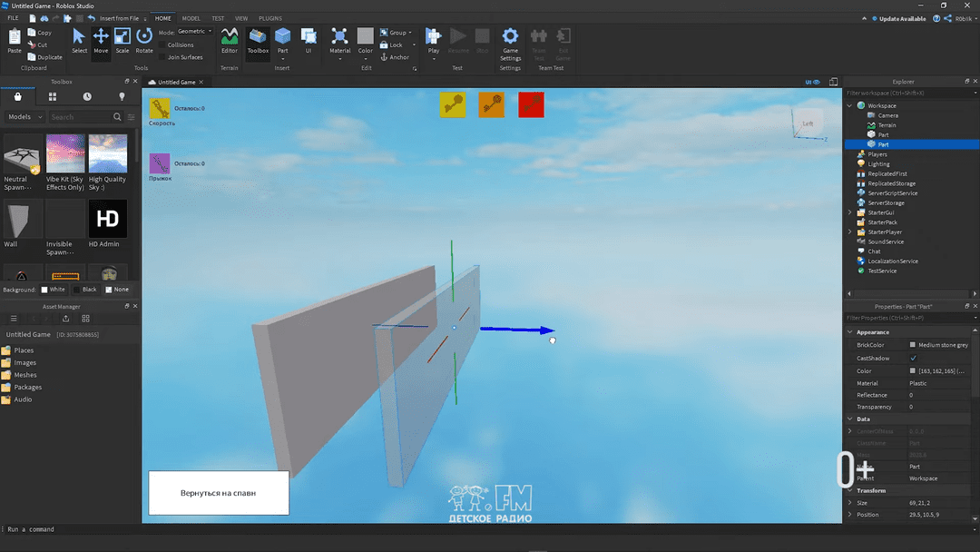Enable the Collisions checkbox

tap(162, 45)
